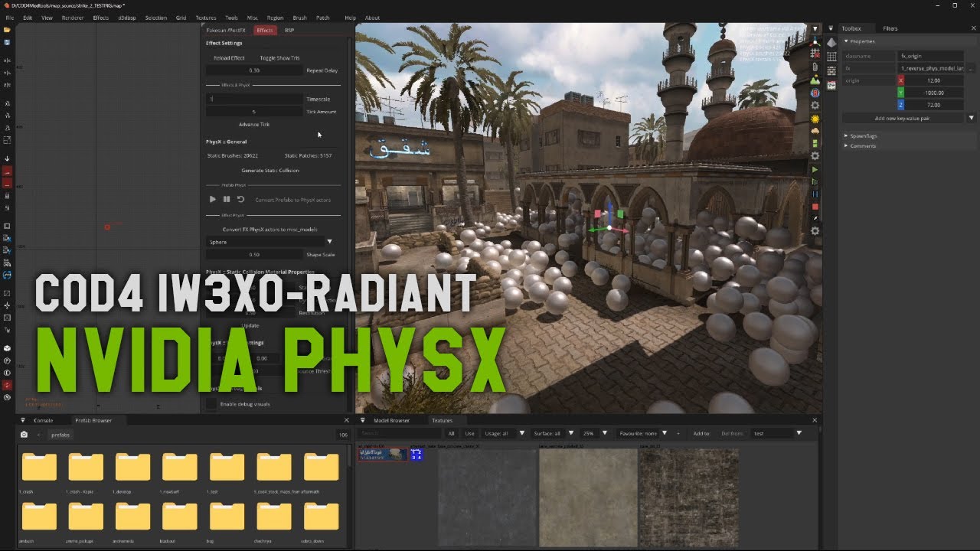980x551 pixels.
Task: Open the solid shape icon in Toolbox sidebar
Action: coord(831,43)
